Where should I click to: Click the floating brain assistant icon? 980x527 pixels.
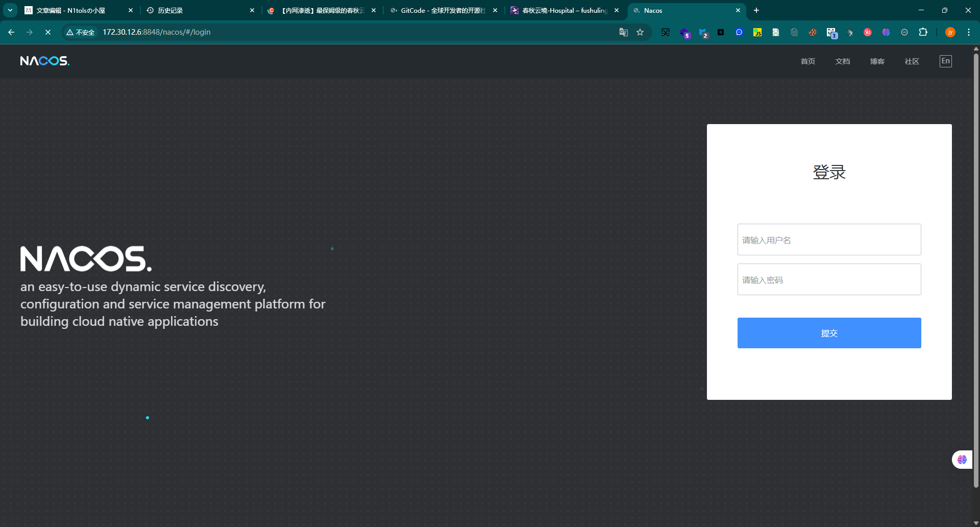click(962, 460)
